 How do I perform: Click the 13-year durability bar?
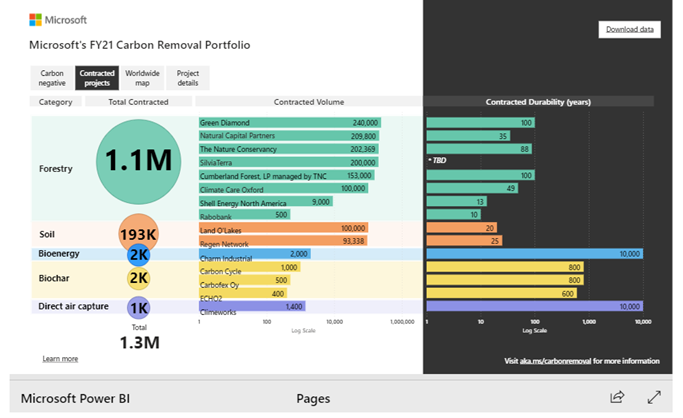pos(456,202)
